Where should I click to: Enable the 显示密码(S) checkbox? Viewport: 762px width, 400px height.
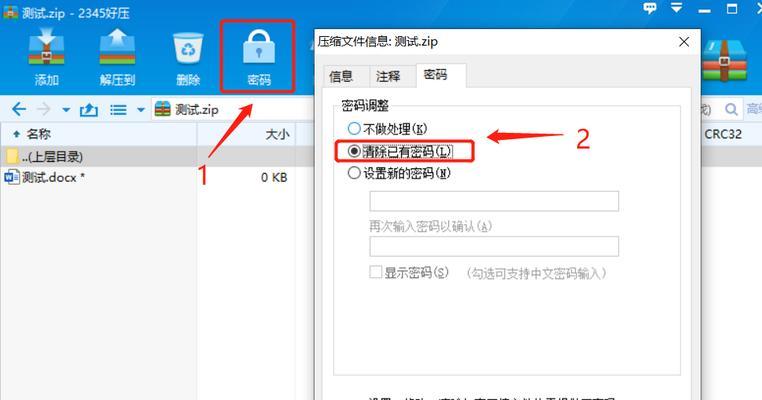point(376,272)
